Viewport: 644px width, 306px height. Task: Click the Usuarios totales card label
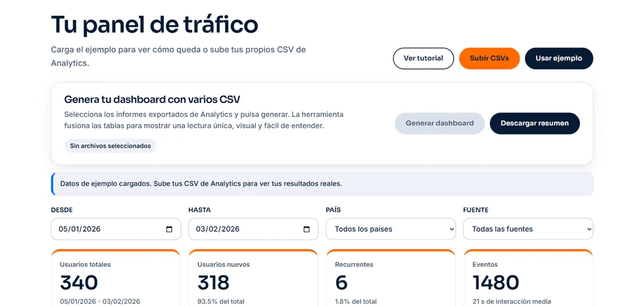coord(85,264)
